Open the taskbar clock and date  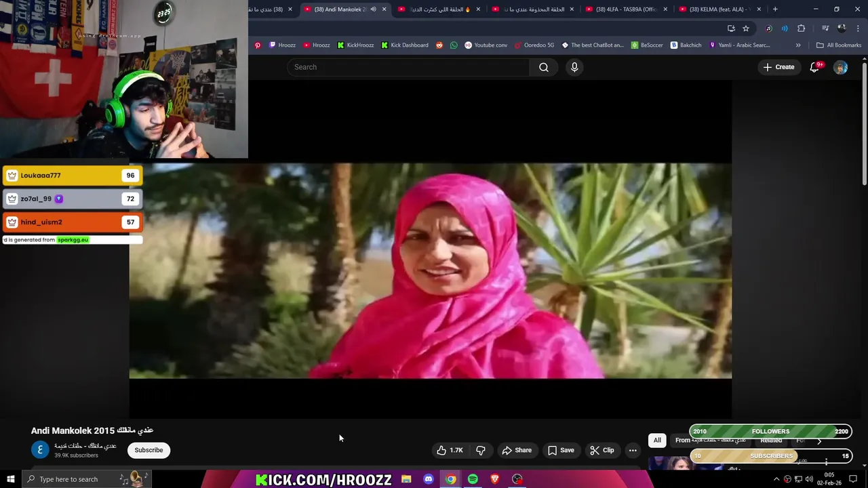click(829, 479)
